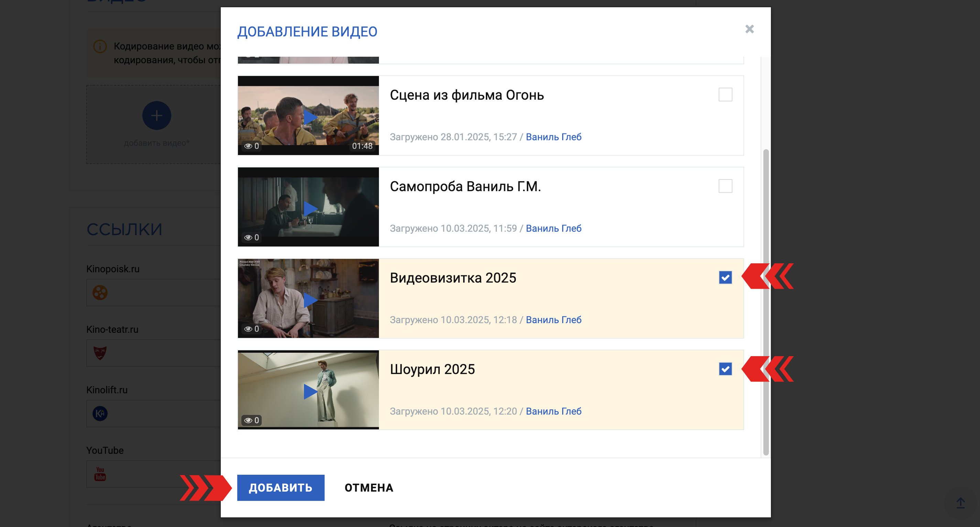The width and height of the screenshot is (980, 527).
Task: Click the views eye icon on Самопроба thumbnail
Action: [248, 238]
